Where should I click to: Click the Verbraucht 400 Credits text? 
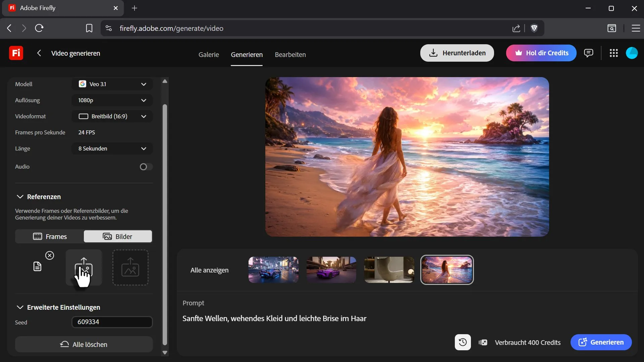pyautogui.click(x=528, y=343)
